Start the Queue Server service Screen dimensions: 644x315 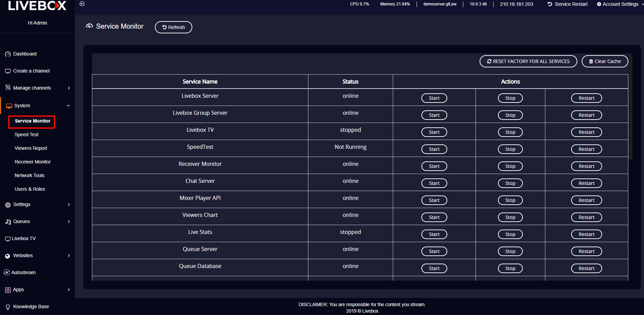click(x=434, y=251)
